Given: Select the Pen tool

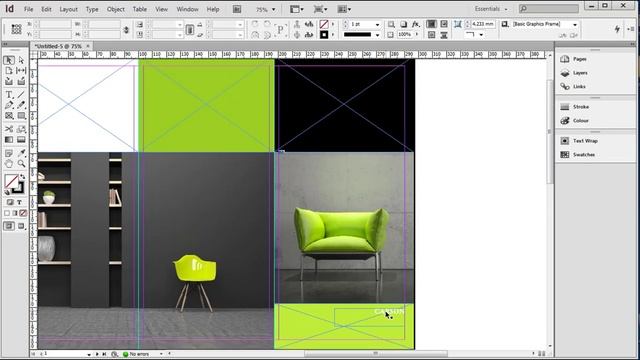Looking at the screenshot, I should click(x=9, y=105).
